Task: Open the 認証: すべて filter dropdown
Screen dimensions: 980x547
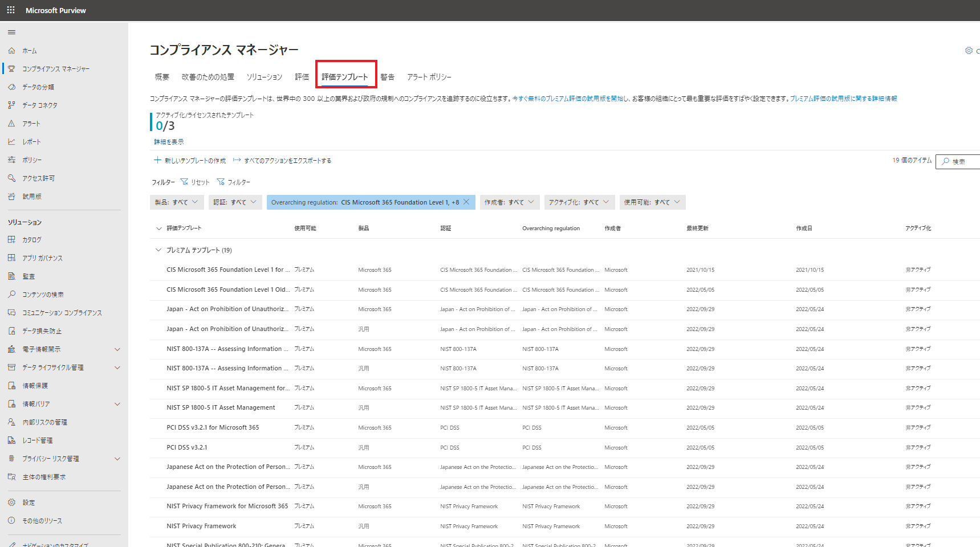Action: pyautogui.click(x=235, y=202)
